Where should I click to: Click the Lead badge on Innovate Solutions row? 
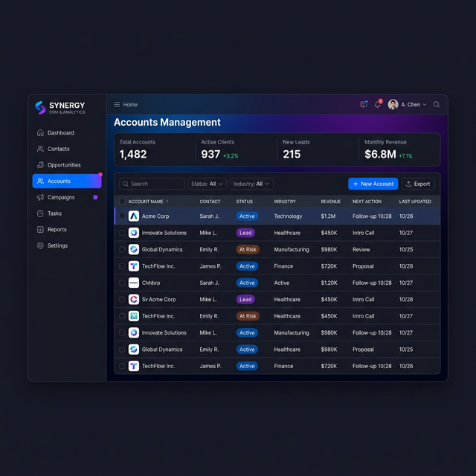click(245, 233)
